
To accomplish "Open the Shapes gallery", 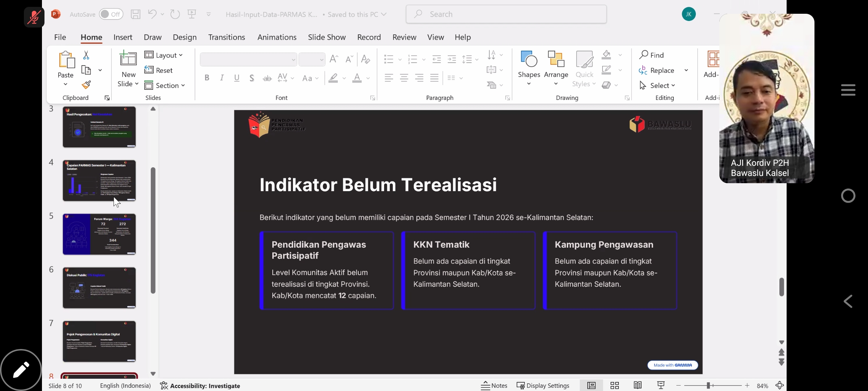I will [529, 68].
